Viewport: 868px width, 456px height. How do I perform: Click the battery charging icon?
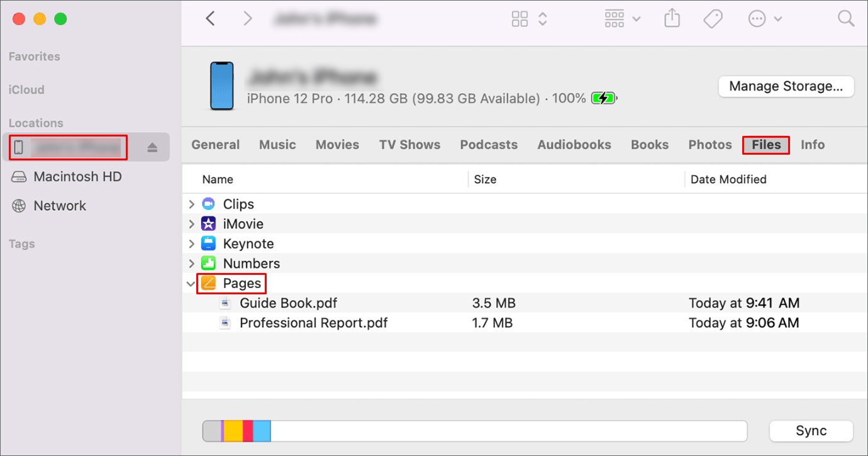[x=604, y=98]
